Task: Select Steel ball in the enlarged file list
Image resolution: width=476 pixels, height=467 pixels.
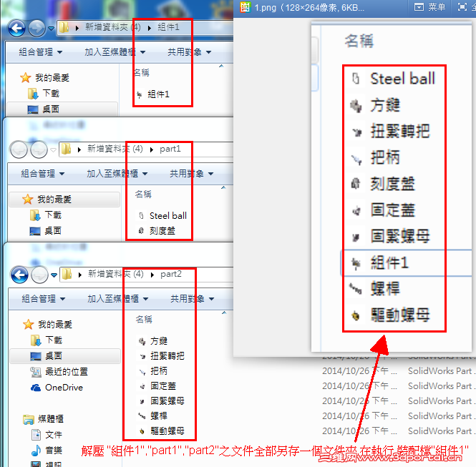Action: (x=394, y=79)
